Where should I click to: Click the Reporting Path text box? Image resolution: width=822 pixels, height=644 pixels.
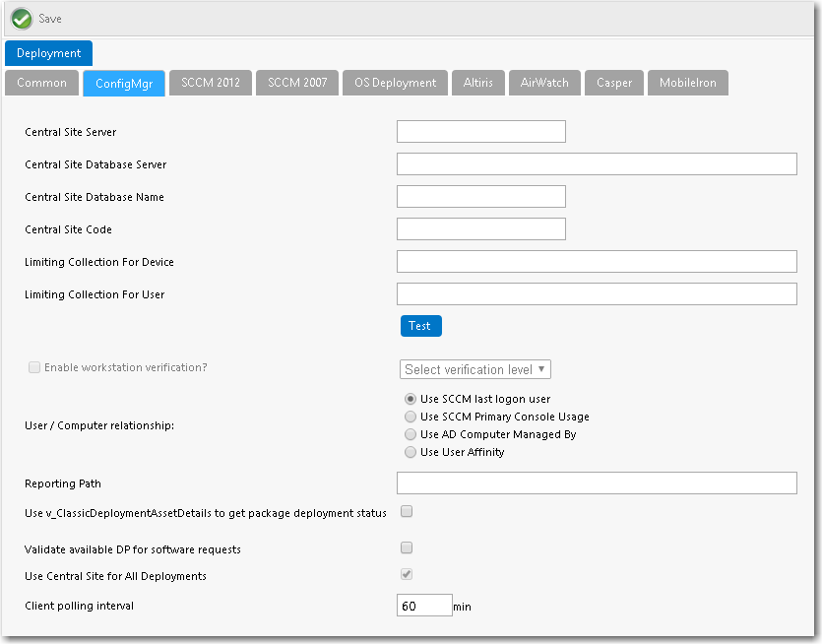(x=597, y=483)
